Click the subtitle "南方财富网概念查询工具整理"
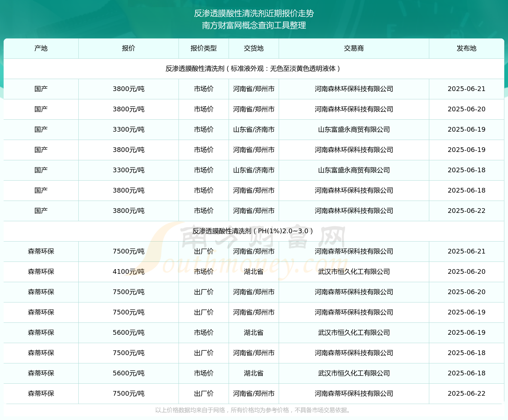 point(254,25)
